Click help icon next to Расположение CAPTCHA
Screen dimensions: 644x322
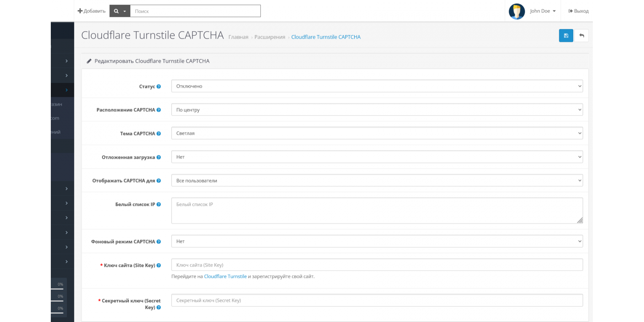click(x=158, y=110)
